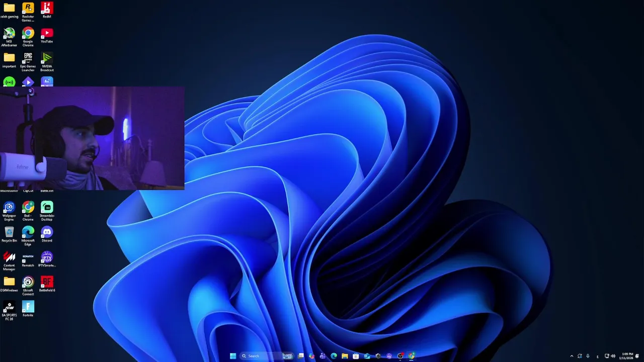Select the Epic Games Launcher shortcut
Viewport: 644px width, 362px height.
(x=28, y=62)
